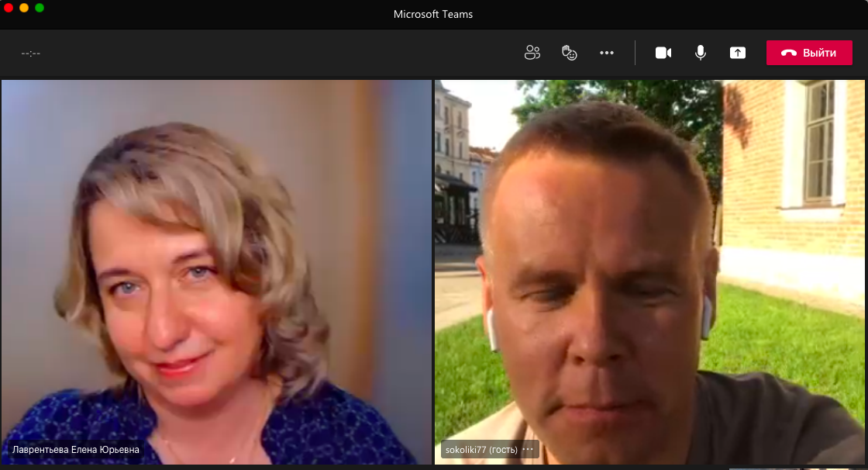
Task: Expand options next to sokoliki77 (гость)
Action: [x=528, y=449]
